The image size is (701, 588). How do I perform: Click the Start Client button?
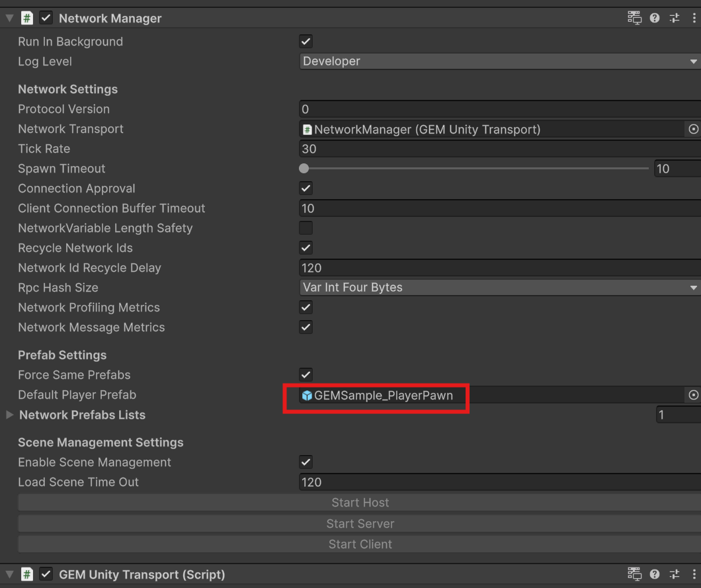pos(360,544)
